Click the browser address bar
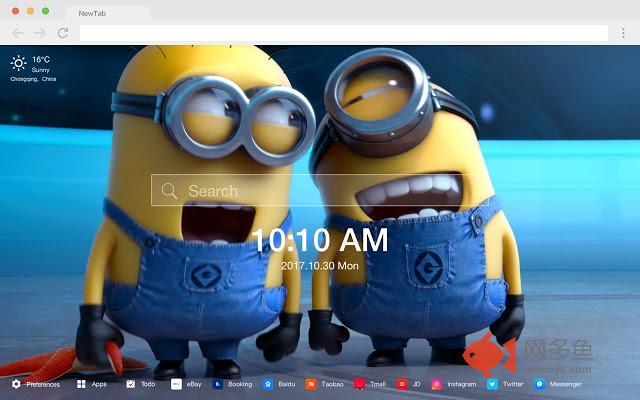 click(x=344, y=33)
